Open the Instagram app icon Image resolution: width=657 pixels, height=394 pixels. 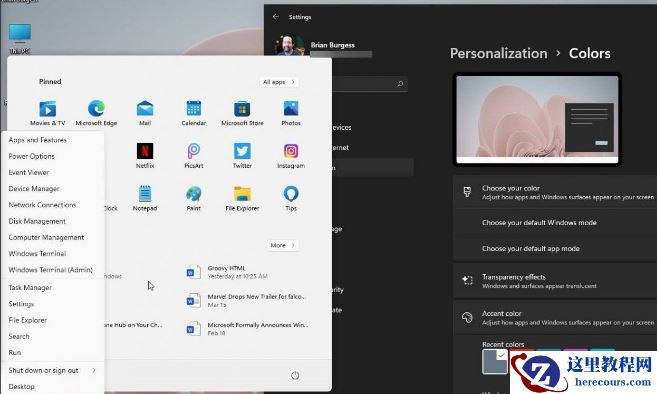click(x=291, y=151)
